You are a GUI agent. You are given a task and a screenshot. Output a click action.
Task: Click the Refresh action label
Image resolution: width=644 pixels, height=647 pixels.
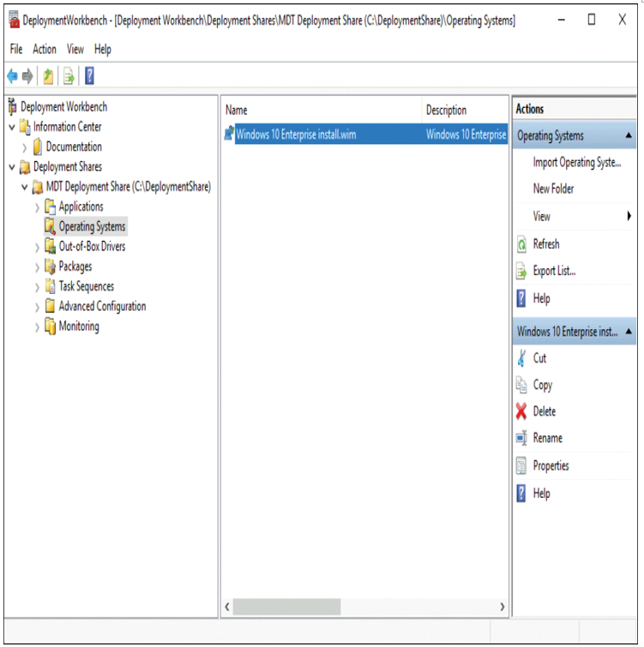pyautogui.click(x=546, y=244)
